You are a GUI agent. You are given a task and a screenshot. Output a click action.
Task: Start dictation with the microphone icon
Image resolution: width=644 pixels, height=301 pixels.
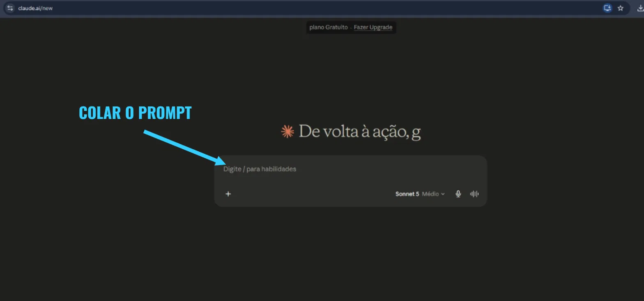tap(458, 194)
